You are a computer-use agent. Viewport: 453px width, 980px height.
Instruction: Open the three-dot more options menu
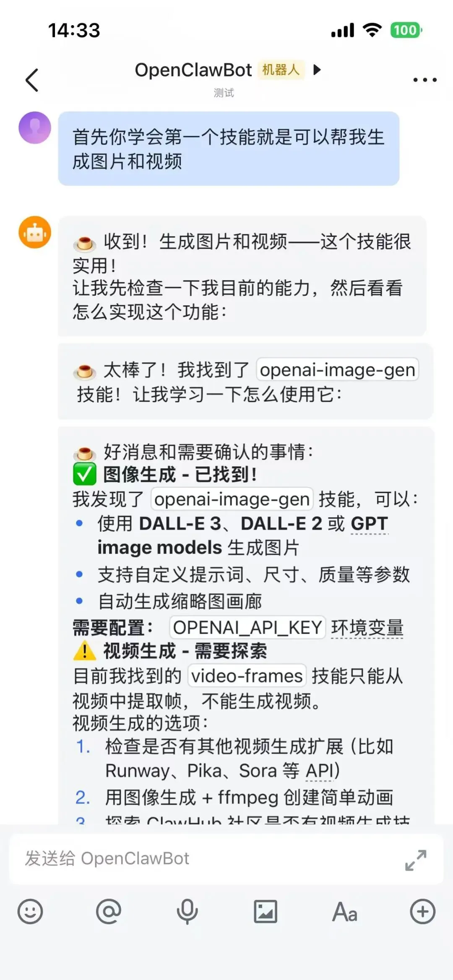pos(424,80)
